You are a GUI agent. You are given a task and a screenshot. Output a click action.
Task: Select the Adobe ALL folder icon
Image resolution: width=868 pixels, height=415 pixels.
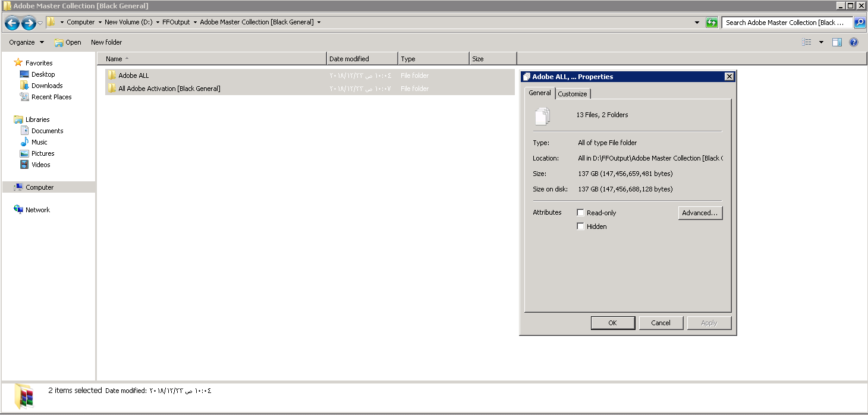(112, 76)
